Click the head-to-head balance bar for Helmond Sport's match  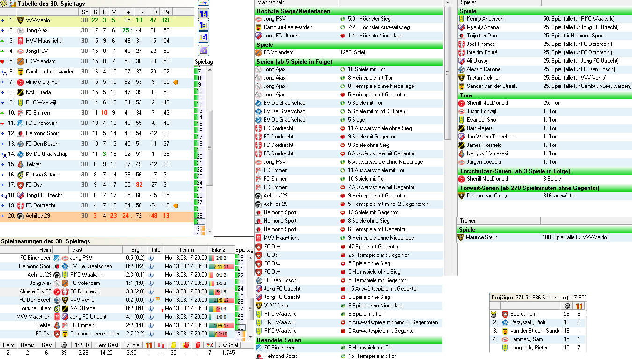click(221, 266)
